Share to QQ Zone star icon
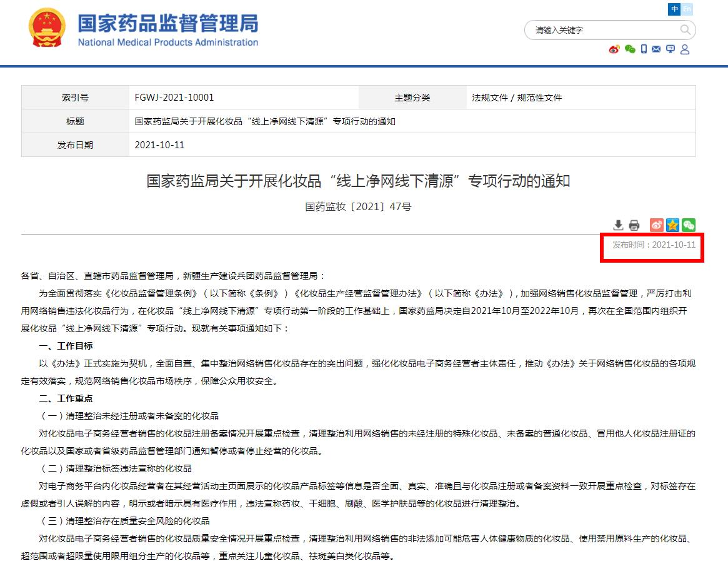This screenshot has height=561, width=728. click(672, 225)
